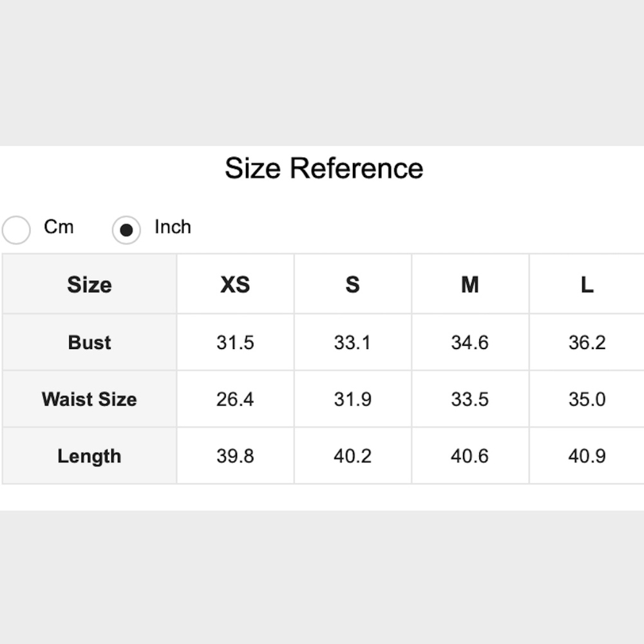The width and height of the screenshot is (644, 644).
Task: Click the M column header
Action: click(470, 285)
